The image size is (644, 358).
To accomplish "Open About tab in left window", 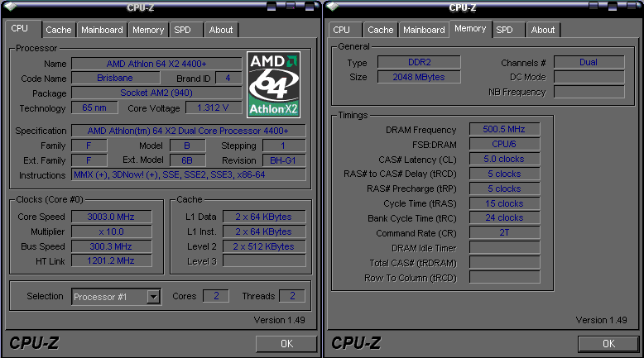I will click(221, 30).
